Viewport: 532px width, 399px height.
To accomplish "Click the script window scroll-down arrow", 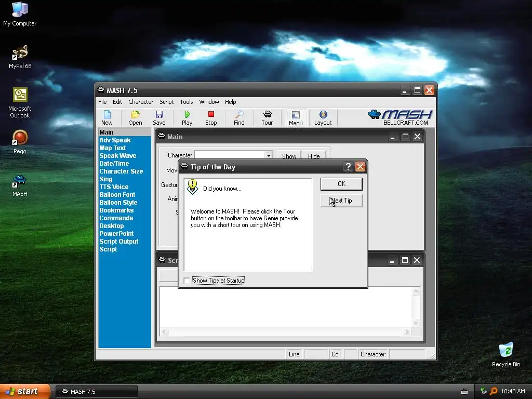I will (x=416, y=323).
